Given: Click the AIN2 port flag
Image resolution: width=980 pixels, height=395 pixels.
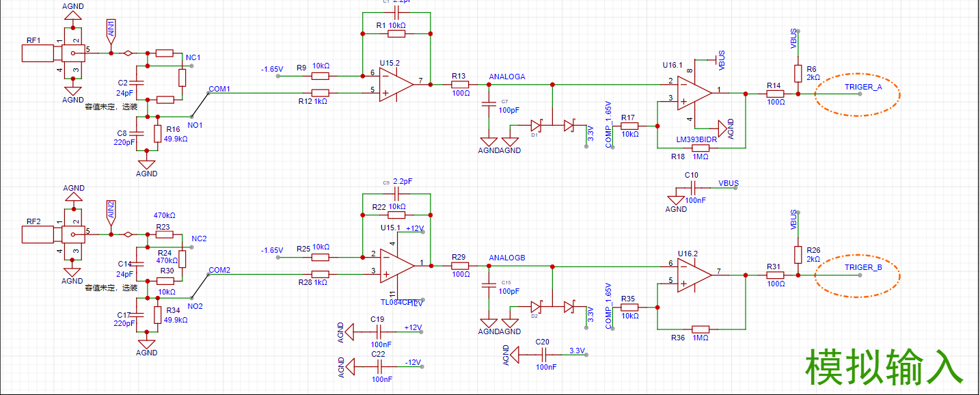Looking at the screenshot, I should coord(111,213).
